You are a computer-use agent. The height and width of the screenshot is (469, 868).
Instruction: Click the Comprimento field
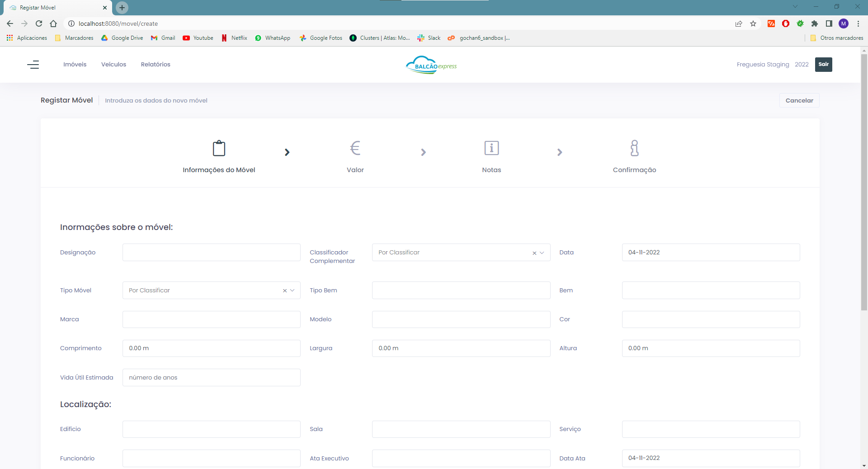(x=211, y=348)
